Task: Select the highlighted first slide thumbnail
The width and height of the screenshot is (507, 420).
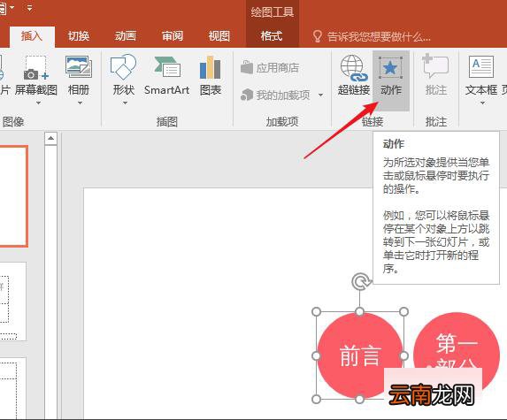Action: [x=13, y=196]
